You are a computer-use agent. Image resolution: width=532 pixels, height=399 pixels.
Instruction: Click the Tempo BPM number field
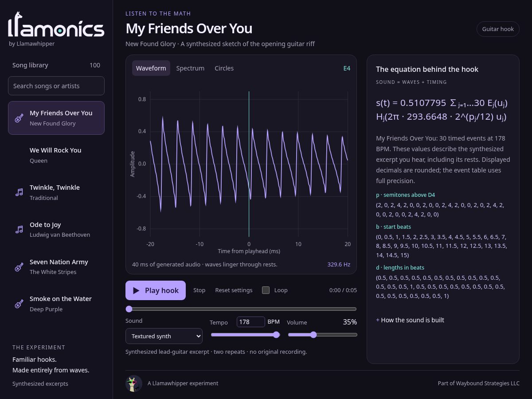coord(251,322)
